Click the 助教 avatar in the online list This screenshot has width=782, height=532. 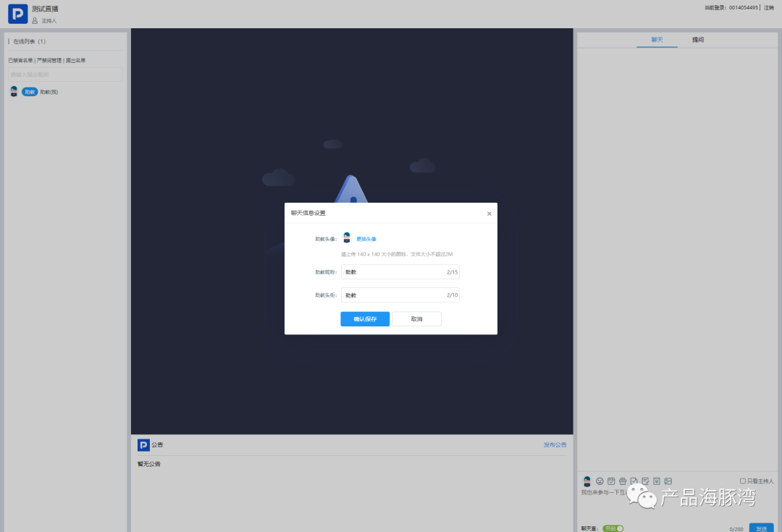click(x=14, y=91)
